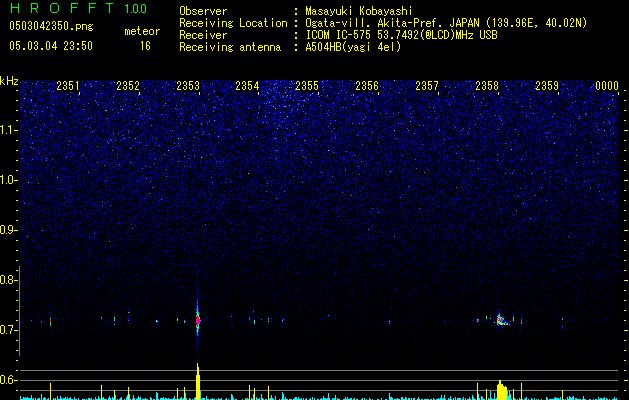Click the HROFFT 1.0.0 title text
Screen dimensions: 629x400
click(78, 8)
